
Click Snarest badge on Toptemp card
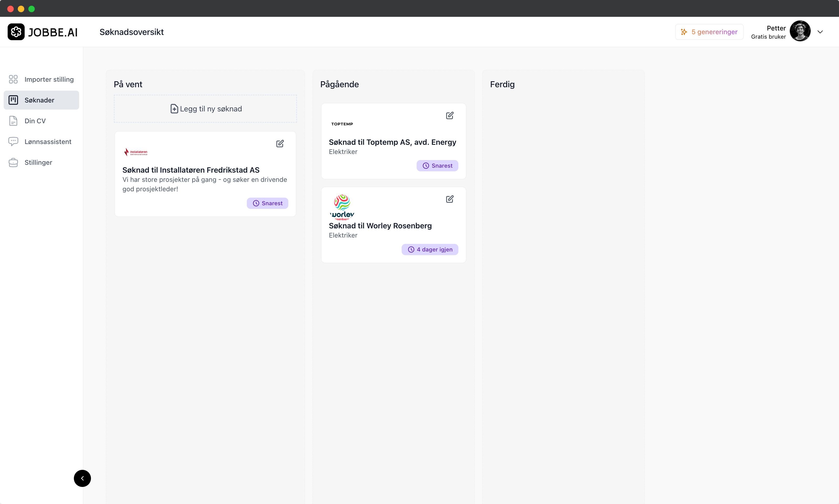point(437,166)
